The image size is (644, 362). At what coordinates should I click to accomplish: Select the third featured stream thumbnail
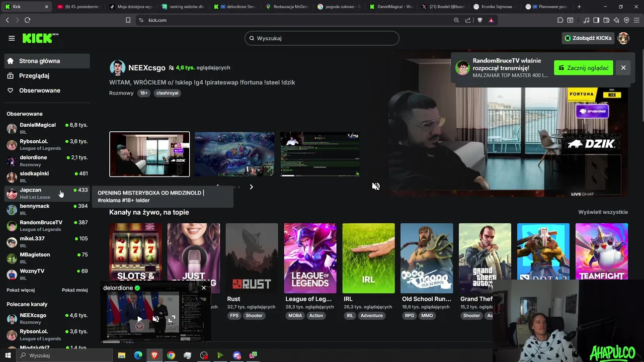320,154
